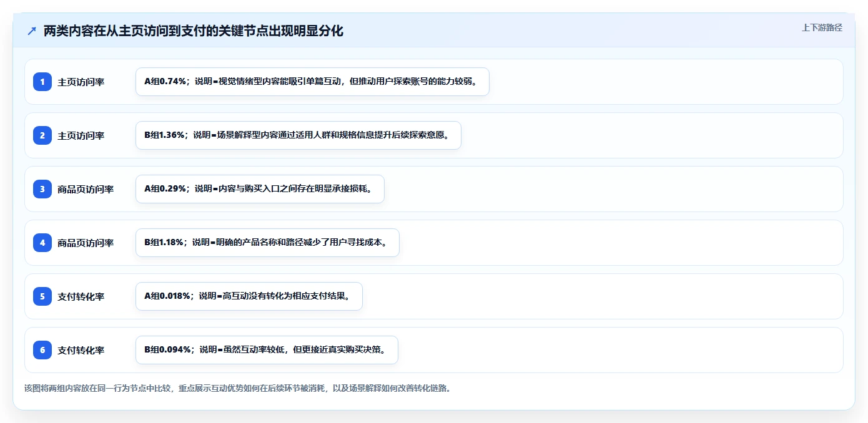The width and height of the screenshot is (868, 423).
Task: Select the B组1.18% description box
Action: tap(267, 243)
